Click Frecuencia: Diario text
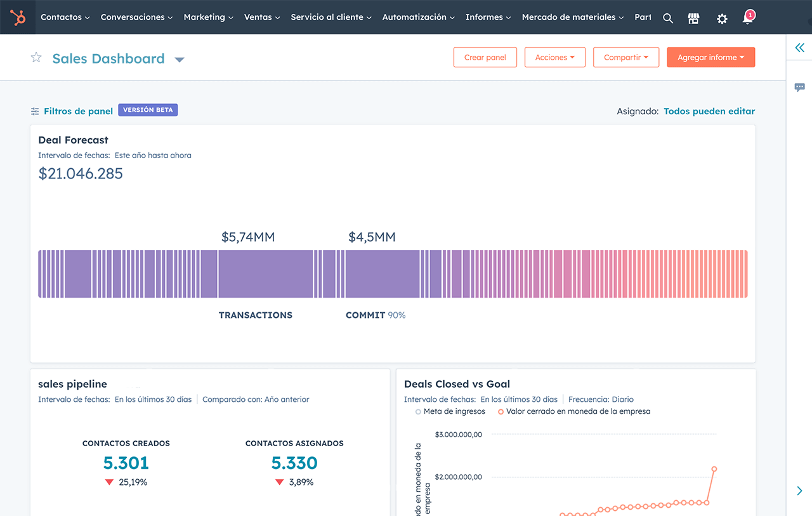The image size is (812, 516). 601,399
